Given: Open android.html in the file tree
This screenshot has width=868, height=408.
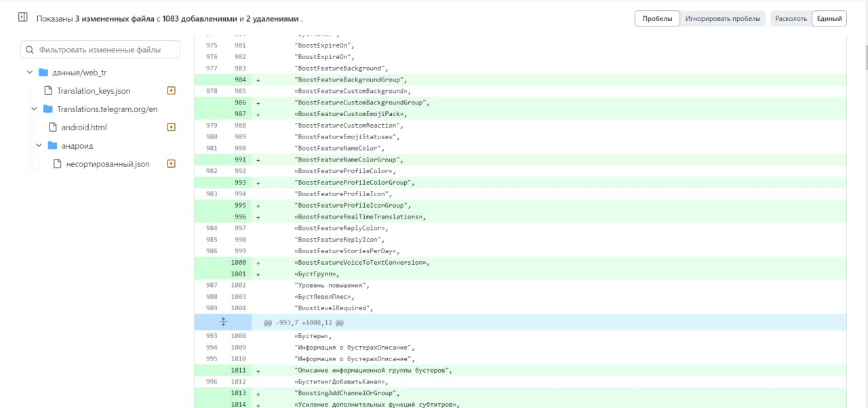Looking at the screenshot, I should [x=84, y=127].
